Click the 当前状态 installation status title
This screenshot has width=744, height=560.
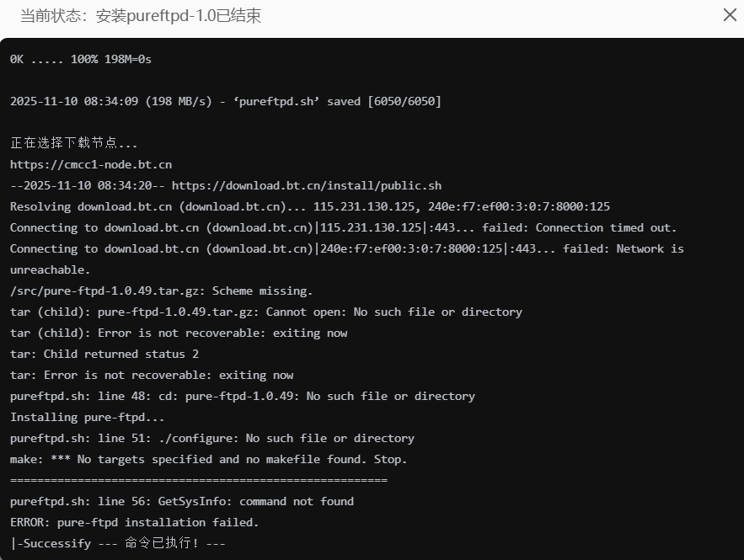click(141, 16)
